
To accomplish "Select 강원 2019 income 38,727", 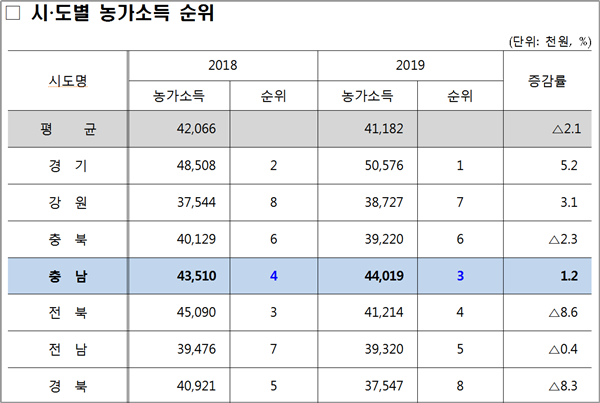I will [x=384, y=202].
